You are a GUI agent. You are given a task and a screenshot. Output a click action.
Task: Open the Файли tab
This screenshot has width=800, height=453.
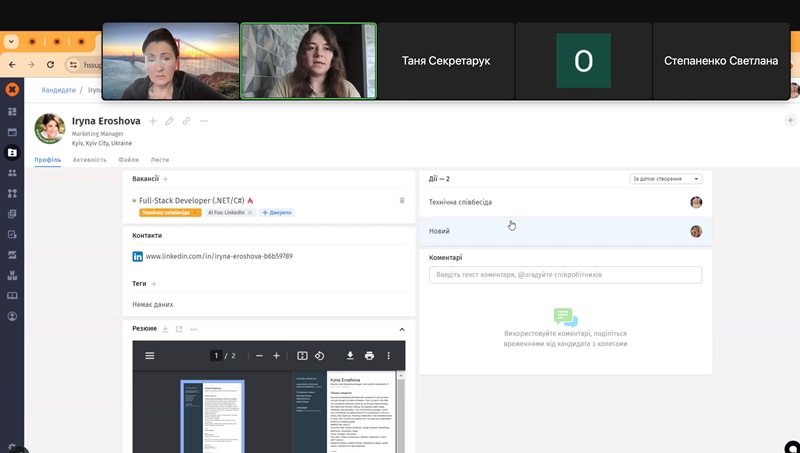point(128,159)
